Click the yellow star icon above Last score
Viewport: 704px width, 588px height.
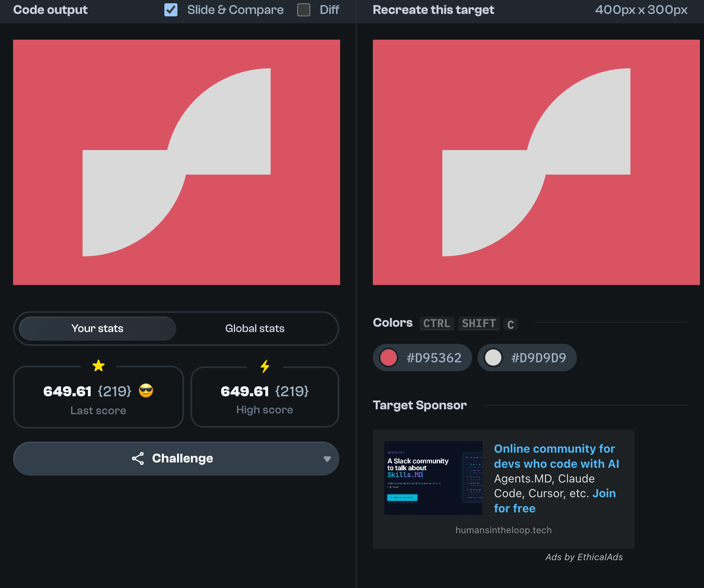pyautogui.click(x=99, y=366)
